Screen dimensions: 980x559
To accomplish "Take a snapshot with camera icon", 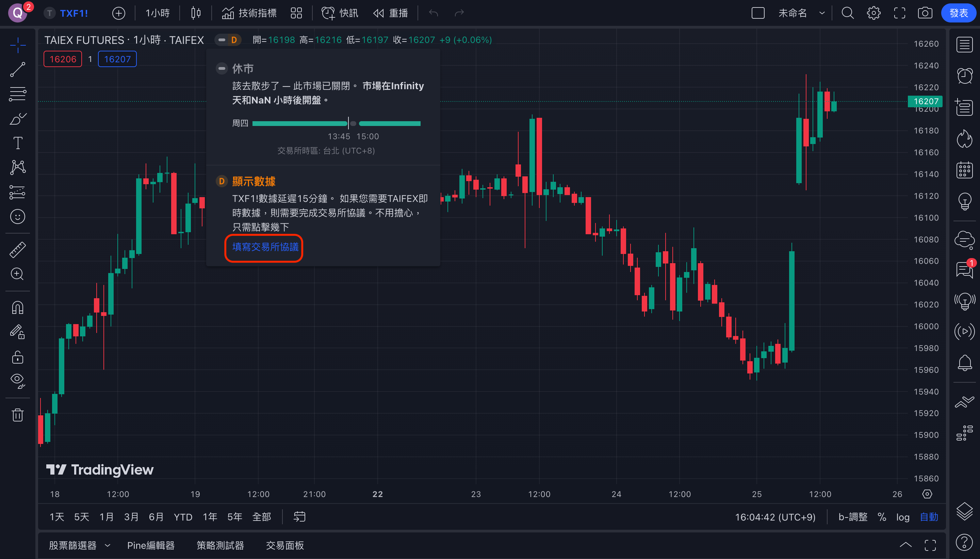I will pyautogui.click(x=925, y=13).
